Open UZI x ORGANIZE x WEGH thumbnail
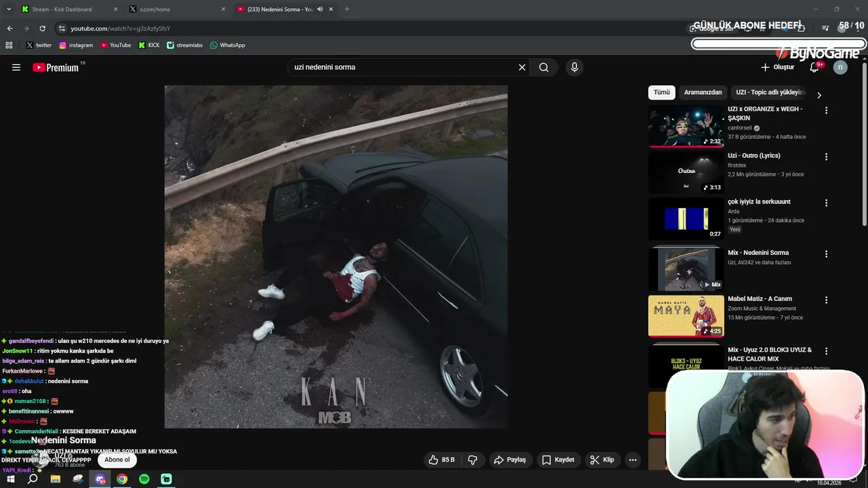This screenshot has height=488, width=868. click(686, 126)
